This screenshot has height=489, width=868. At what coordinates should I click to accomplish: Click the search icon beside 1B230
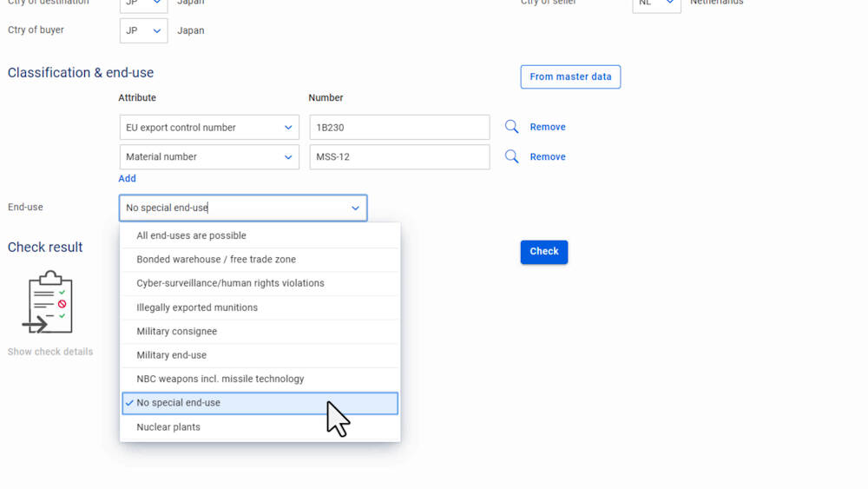click(x=511, y=127)
